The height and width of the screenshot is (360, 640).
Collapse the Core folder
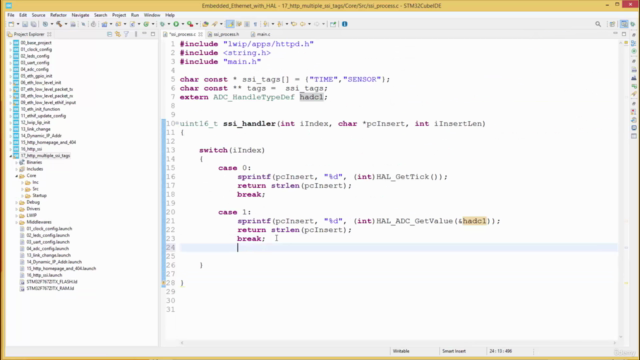[17, 176]
